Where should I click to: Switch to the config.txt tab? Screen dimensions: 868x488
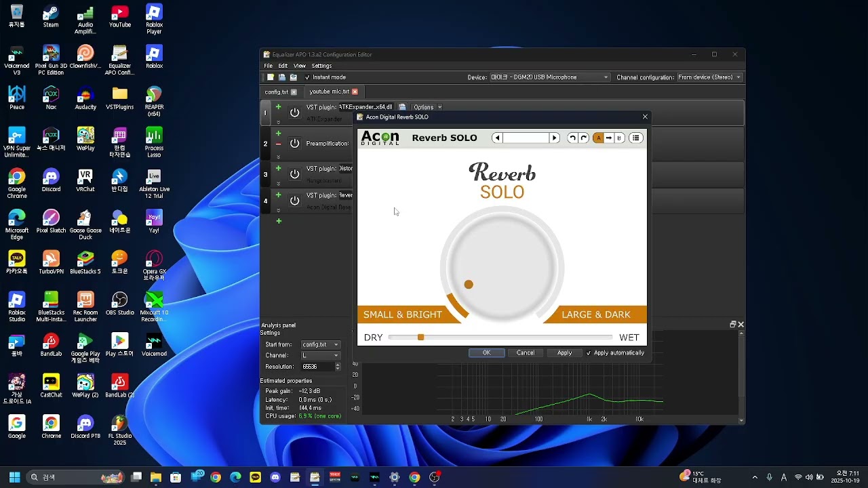277,91
